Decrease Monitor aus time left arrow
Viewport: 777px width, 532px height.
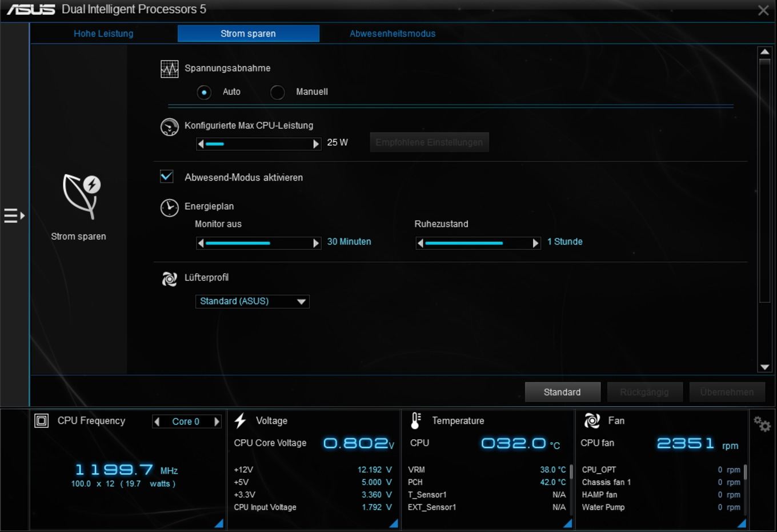(x=201, y=243)
